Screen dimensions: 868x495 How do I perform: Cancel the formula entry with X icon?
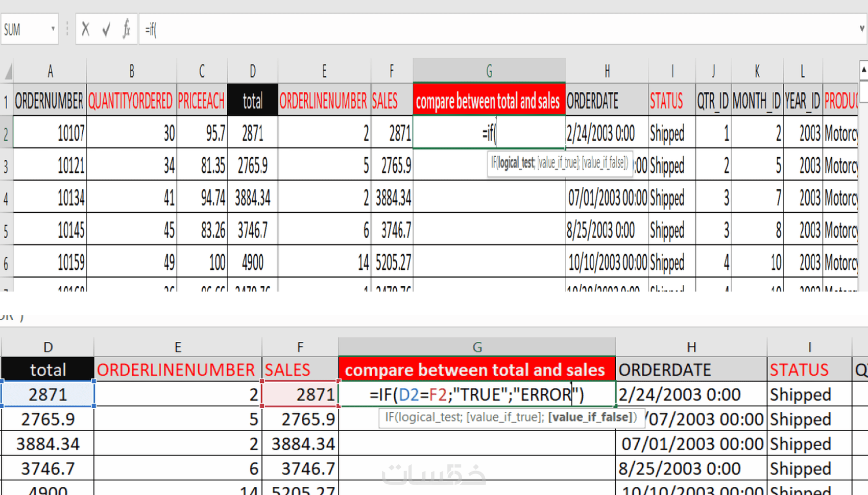(85, 30)
